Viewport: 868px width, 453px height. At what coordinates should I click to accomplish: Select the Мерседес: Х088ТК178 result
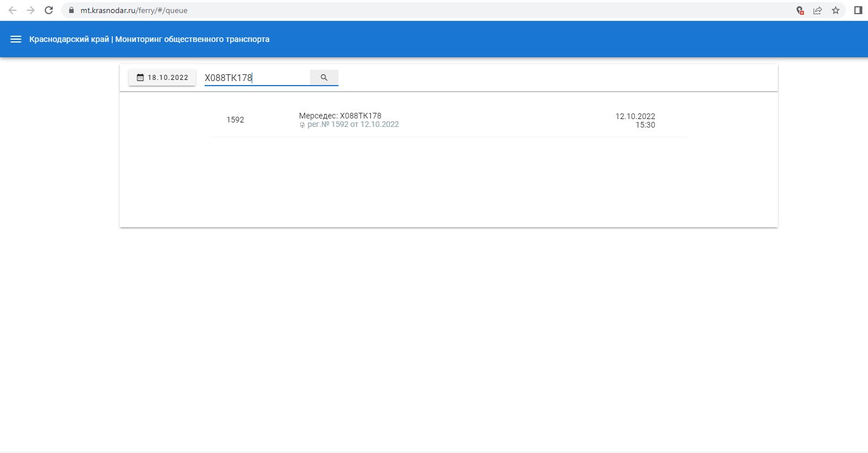point(340,116)
